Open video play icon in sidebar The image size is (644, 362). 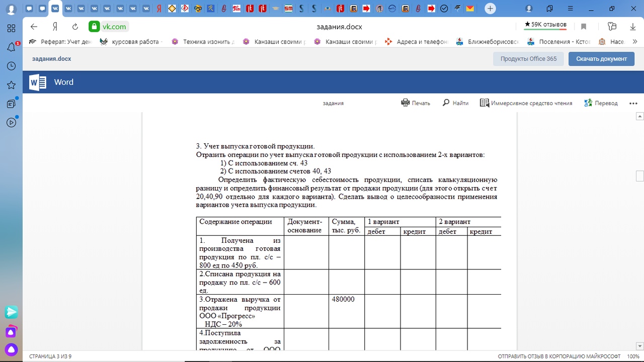[11, 122]
